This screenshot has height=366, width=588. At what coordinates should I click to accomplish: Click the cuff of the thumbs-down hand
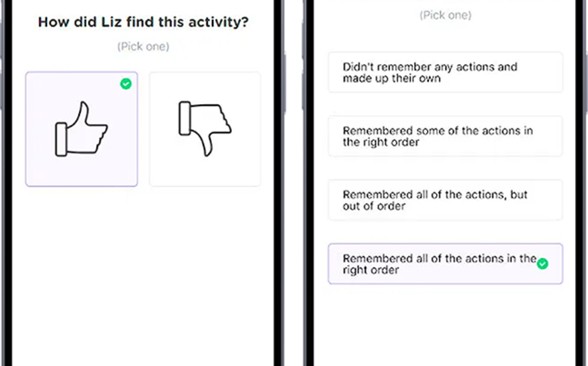(184, 118)
